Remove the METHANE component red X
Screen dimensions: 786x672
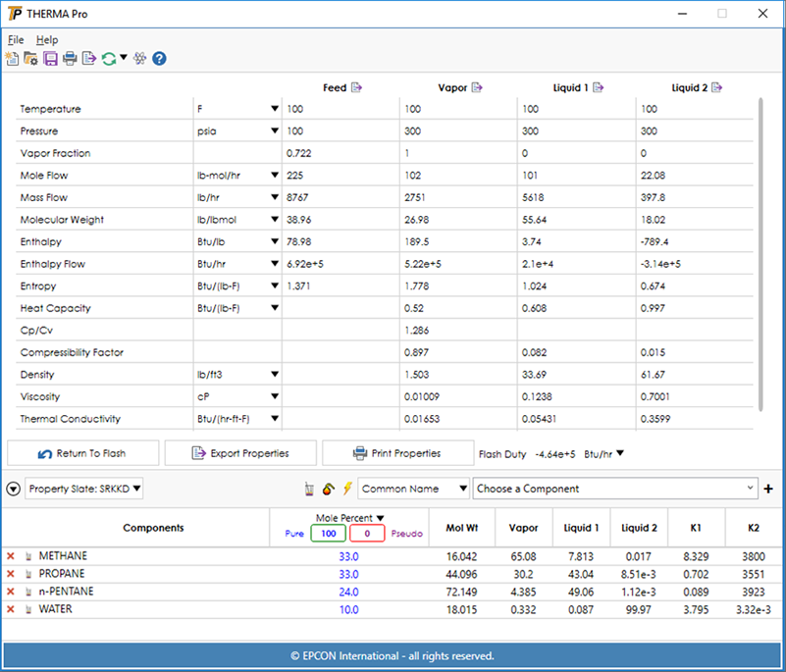click(x=11, y=556)
